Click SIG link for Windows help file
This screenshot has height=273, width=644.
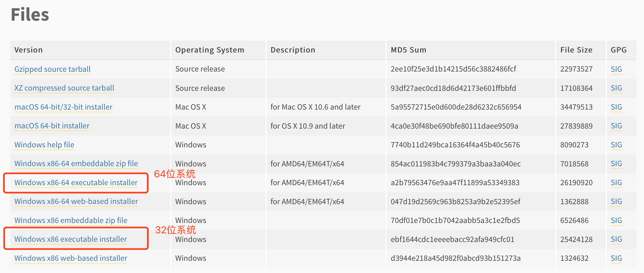point(616,145)
